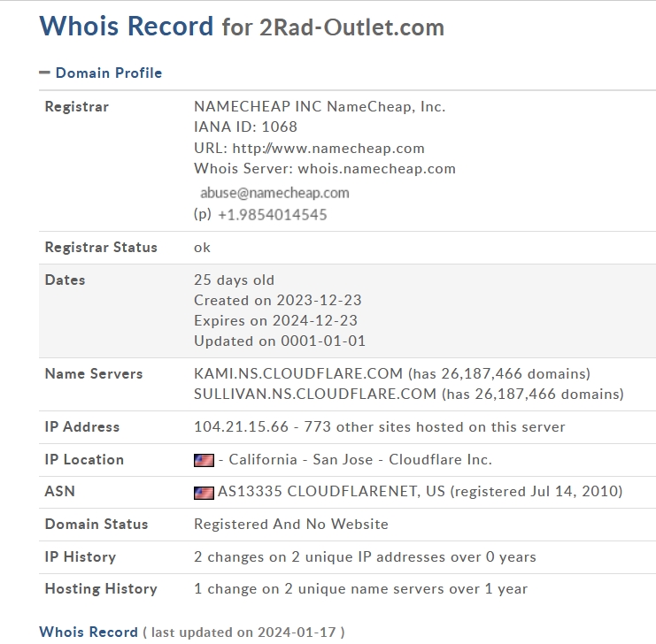Click the US flag icon in IP Location row
656x644 pixels.
coord(204,460)
